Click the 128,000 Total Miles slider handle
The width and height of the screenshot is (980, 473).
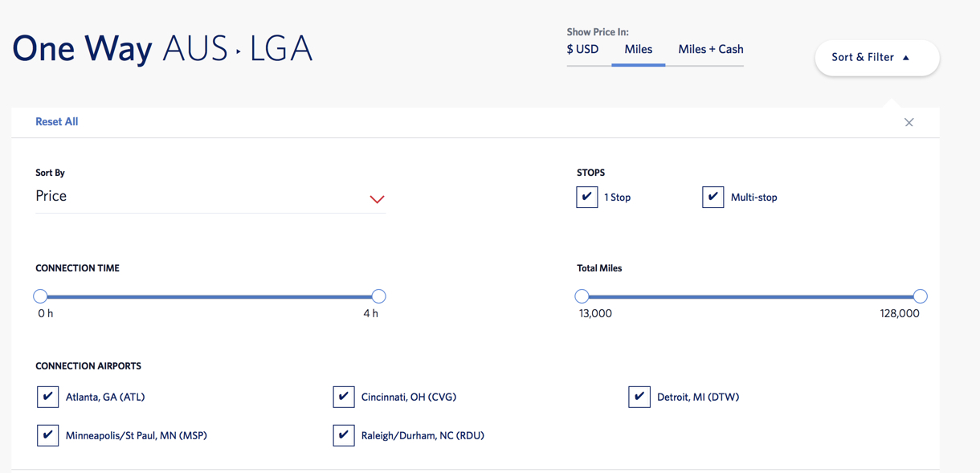(921, 296)
